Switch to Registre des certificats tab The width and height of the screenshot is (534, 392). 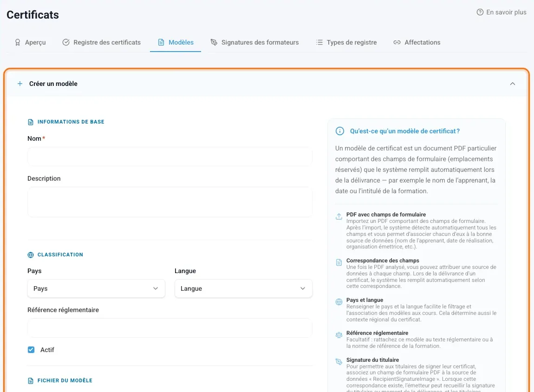102,42
